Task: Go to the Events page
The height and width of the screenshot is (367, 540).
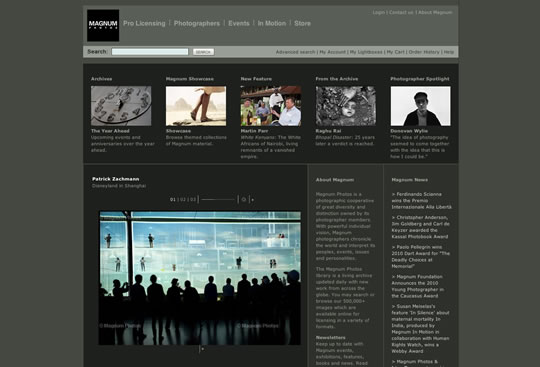Action: point(239,23)
